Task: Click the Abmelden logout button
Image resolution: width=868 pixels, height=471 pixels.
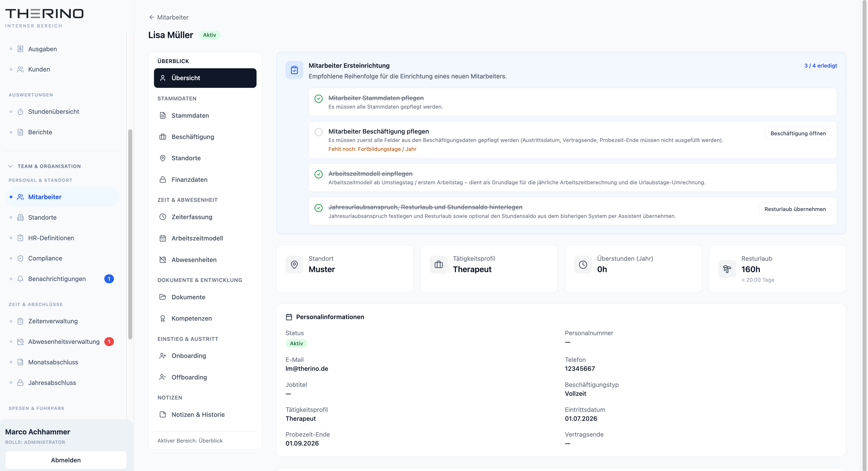Action: [x=66, y=460]
